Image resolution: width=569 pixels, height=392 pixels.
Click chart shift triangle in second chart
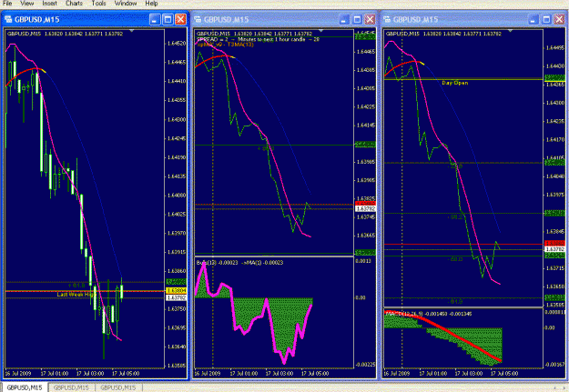click(320, 31)
